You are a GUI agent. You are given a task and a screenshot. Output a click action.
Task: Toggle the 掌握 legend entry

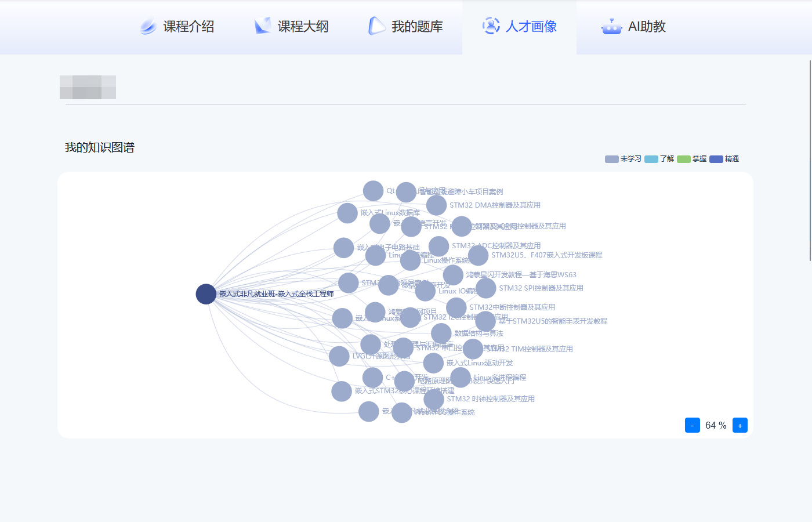[x=692, y=159]
